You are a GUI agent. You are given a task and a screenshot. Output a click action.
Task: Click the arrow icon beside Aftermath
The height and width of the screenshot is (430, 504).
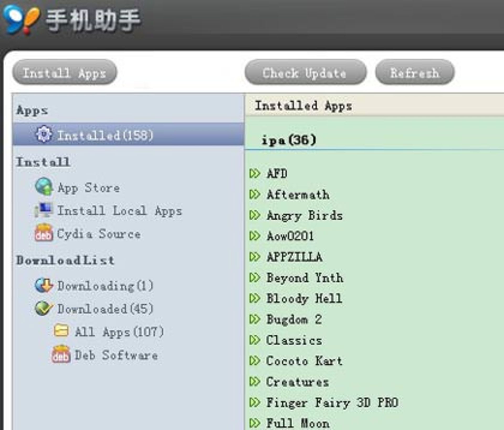[255, 194]
